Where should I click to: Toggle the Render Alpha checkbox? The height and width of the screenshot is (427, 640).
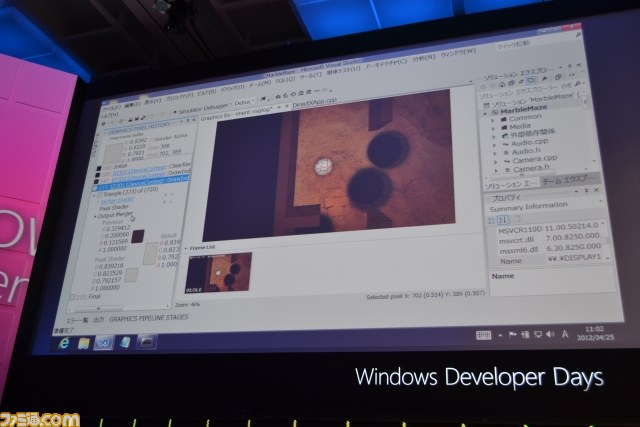[152, 140]
